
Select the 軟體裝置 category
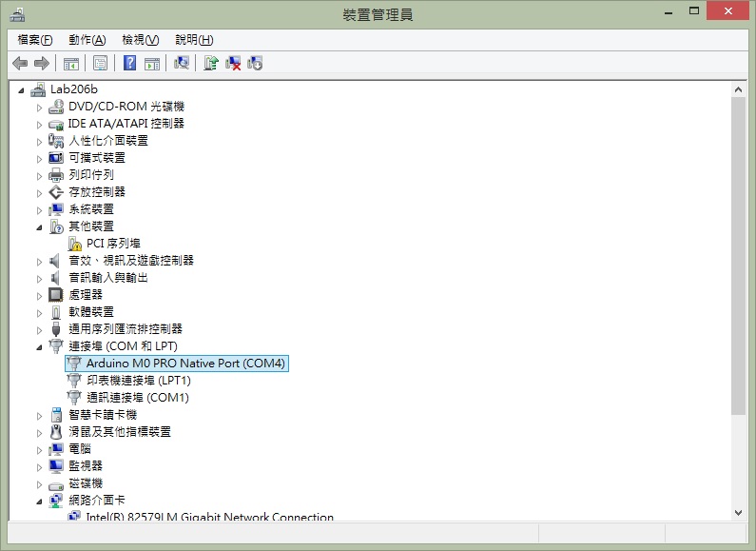[x=91, y=312]
